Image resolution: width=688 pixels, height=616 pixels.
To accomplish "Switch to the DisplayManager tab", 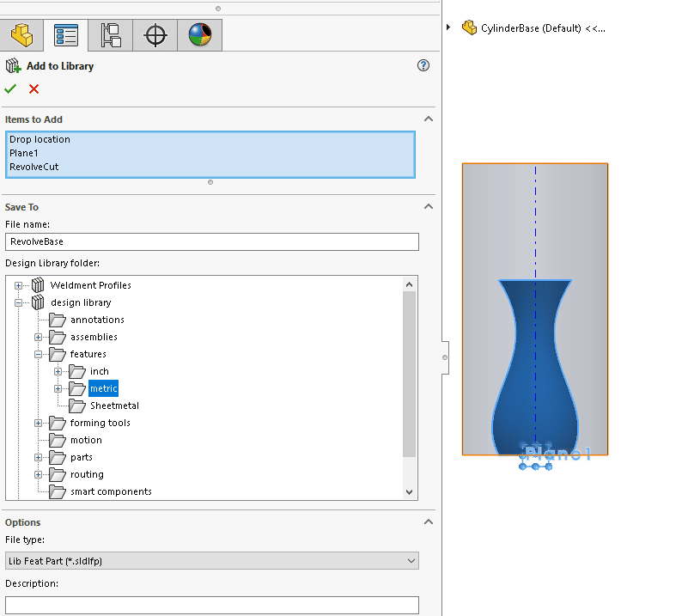I will coord(199,34).
